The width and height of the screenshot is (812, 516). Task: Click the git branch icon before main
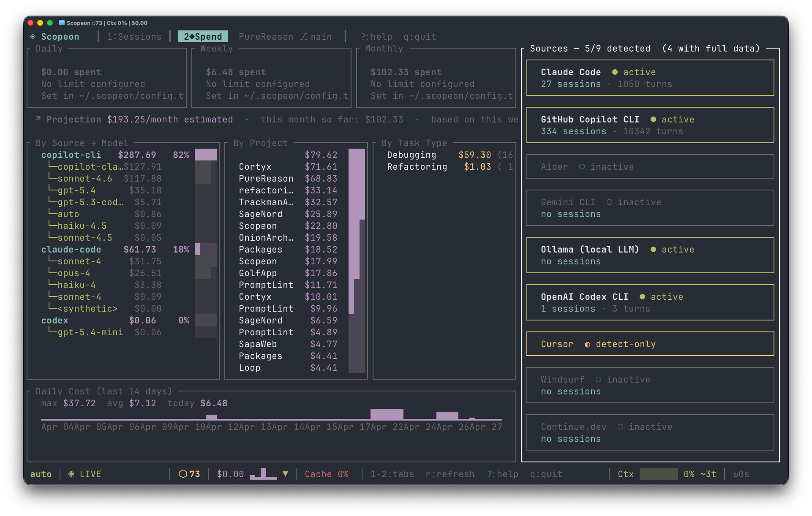(304, 37)
